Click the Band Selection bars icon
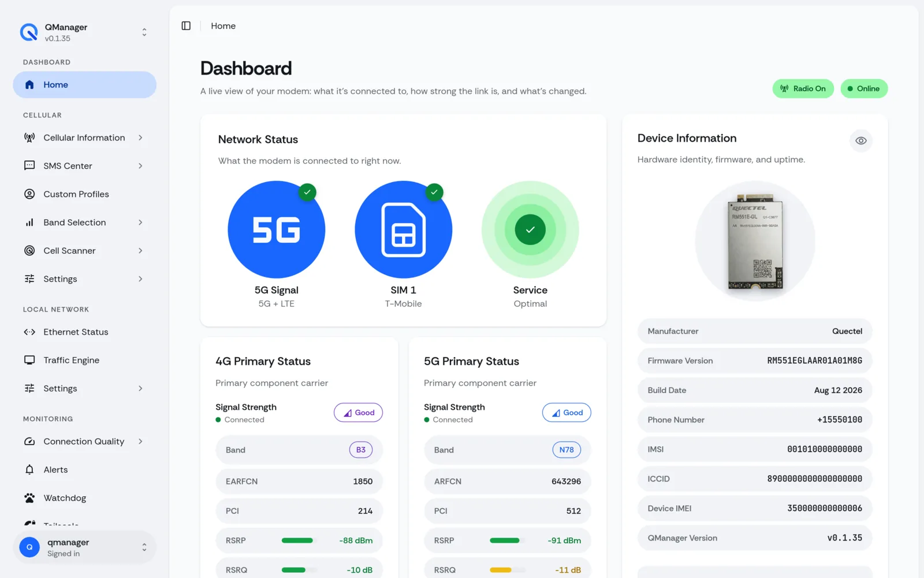The height and width of the screenshot is (578, 924). click(29, 223)
